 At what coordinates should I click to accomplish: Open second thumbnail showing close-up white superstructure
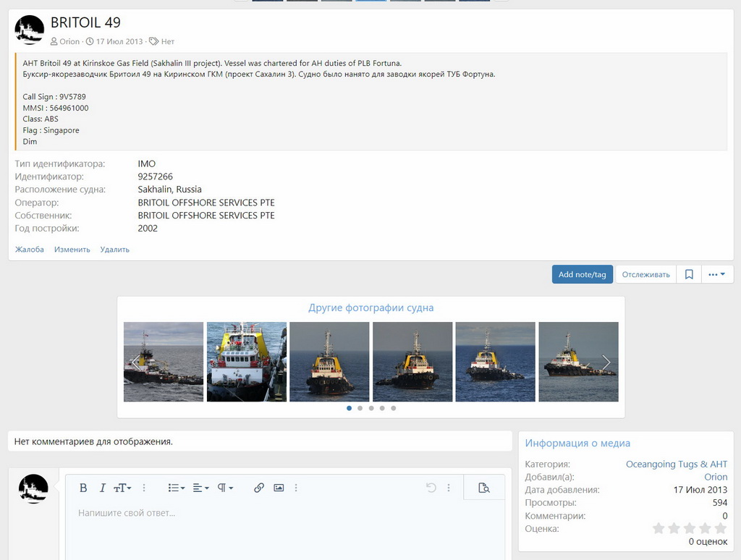coord(247,362)
